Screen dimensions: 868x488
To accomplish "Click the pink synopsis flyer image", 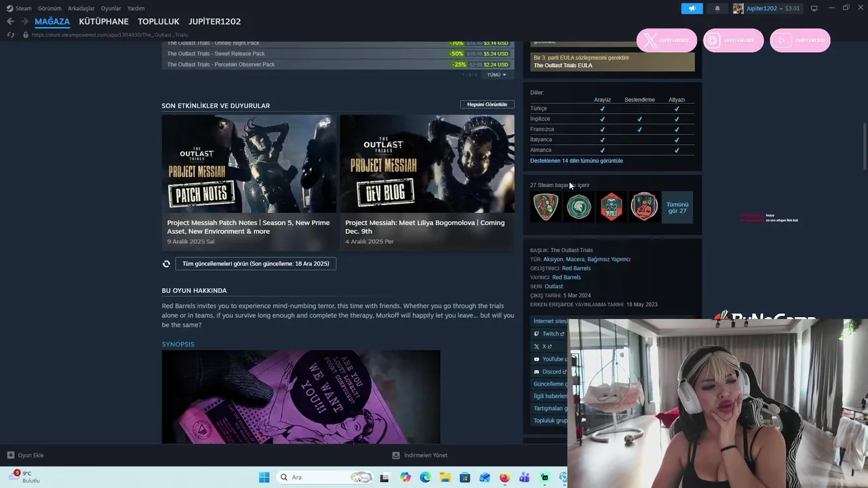I will [x=301, y=396].
